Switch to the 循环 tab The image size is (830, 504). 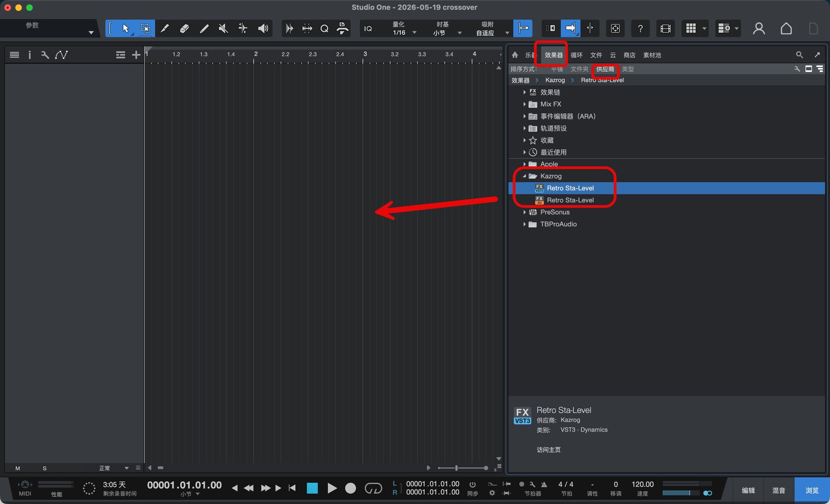(x=576, y=55)
